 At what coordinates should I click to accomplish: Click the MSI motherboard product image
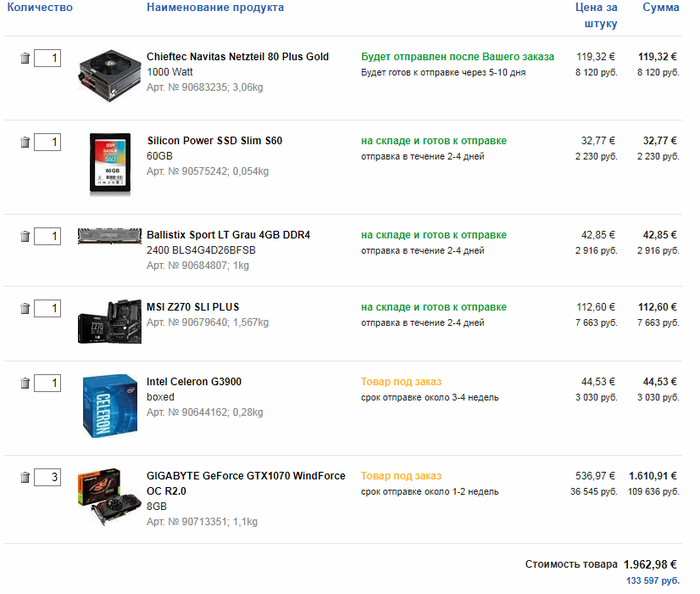tap(110, 322)
